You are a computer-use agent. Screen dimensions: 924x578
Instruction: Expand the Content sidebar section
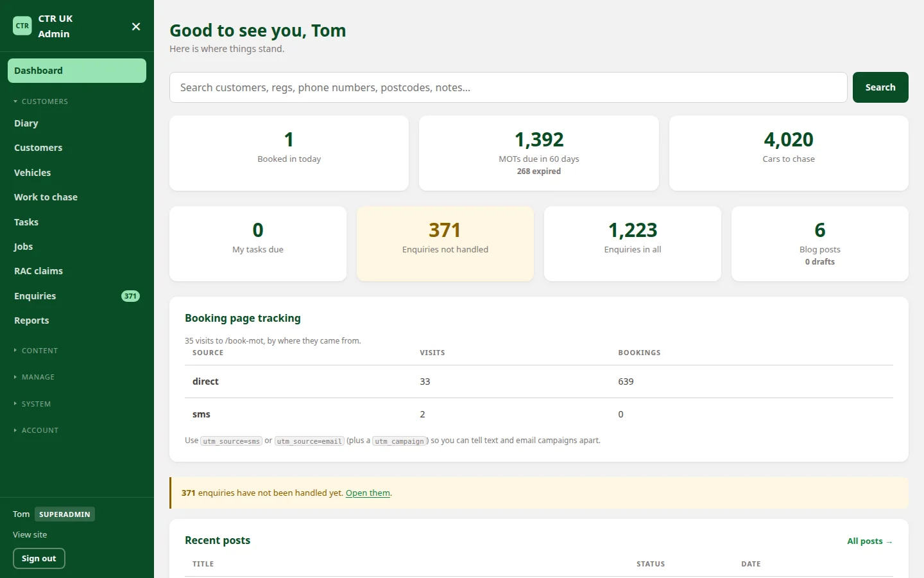36,351
